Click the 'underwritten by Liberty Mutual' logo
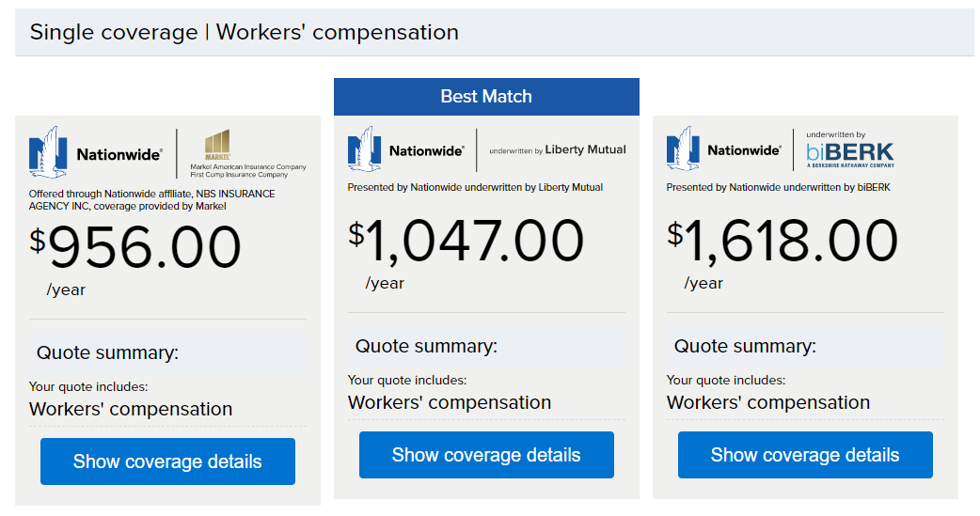The width and height of the screenshot is (980, 516). [558, 150]
